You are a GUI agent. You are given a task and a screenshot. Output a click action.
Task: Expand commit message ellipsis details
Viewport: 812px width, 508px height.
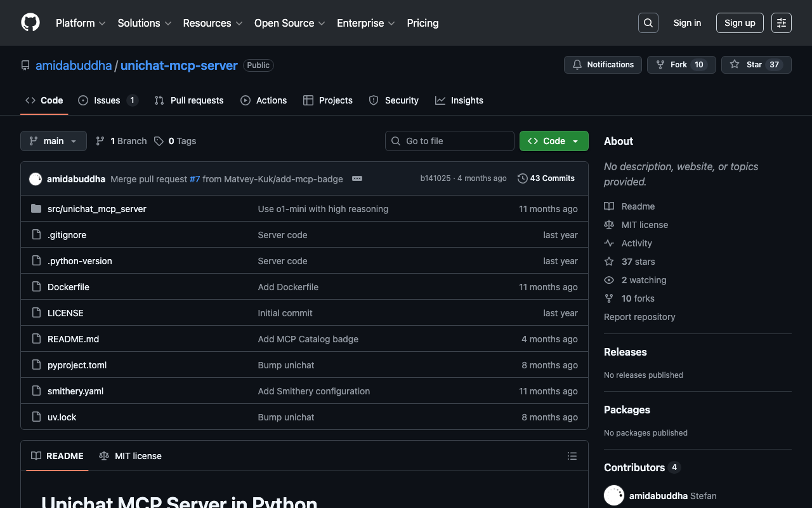click(x=357, y=178)
